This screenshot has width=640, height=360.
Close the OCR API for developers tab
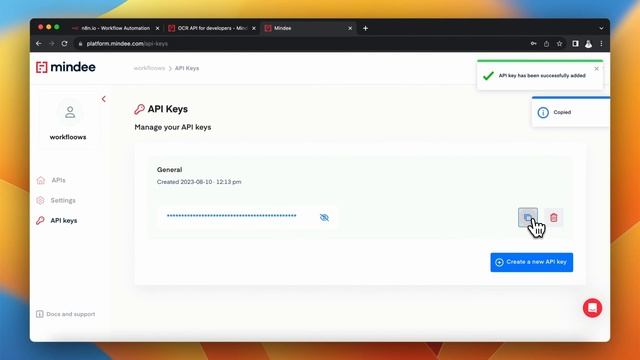point(254,28)
